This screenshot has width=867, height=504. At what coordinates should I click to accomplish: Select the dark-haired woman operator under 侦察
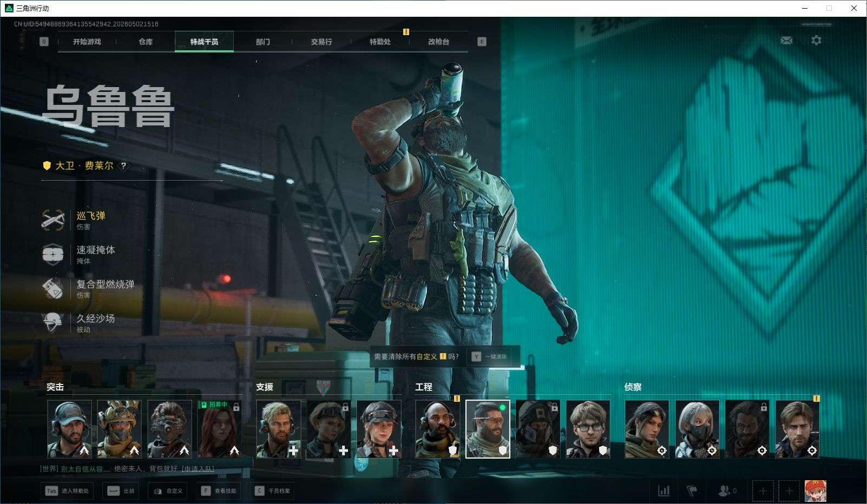647,429
